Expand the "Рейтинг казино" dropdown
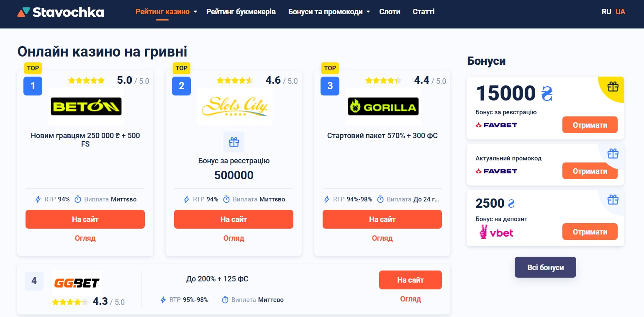Viewport: 644px width, 317px height. click(x=163, y=12)
